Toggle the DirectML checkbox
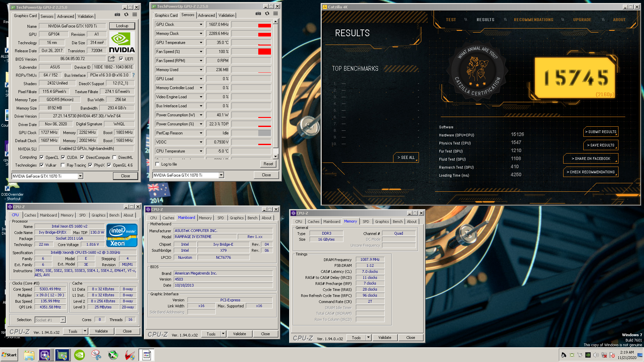The height and width of the screenshot is (362, 644). [114, 157]
